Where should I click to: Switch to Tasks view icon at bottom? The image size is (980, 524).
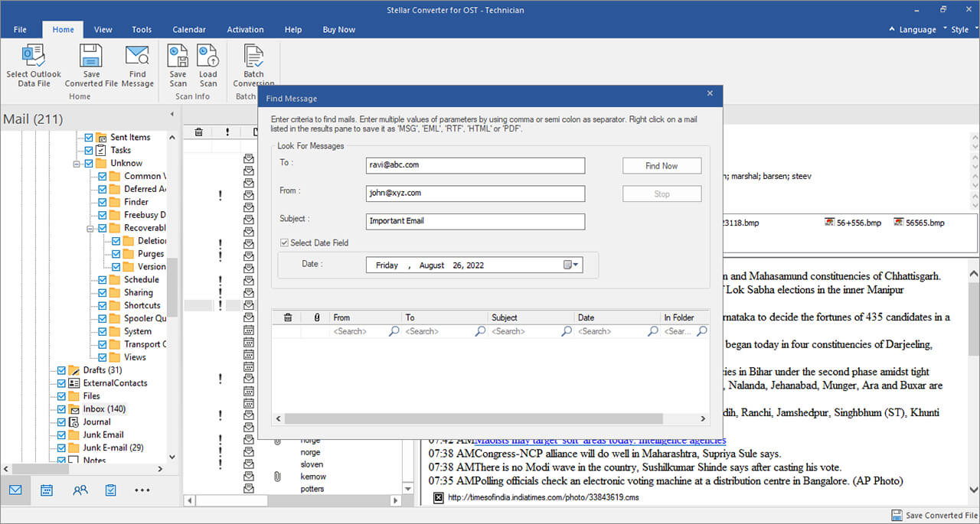[110, 490]
